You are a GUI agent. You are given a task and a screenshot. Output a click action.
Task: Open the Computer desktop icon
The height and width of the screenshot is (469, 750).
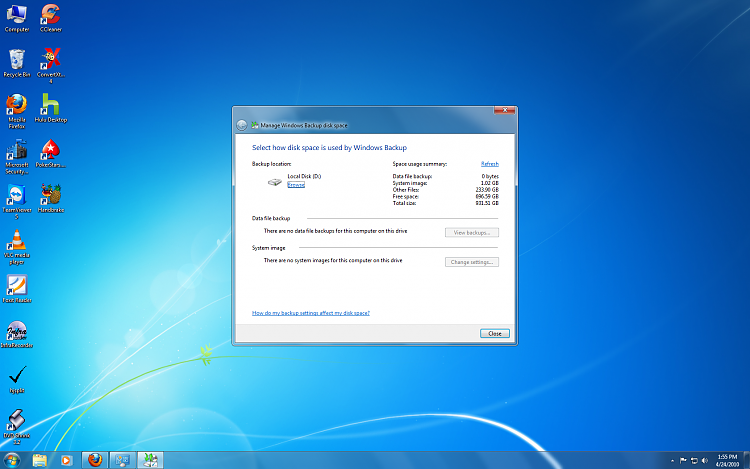click(17, 18)
